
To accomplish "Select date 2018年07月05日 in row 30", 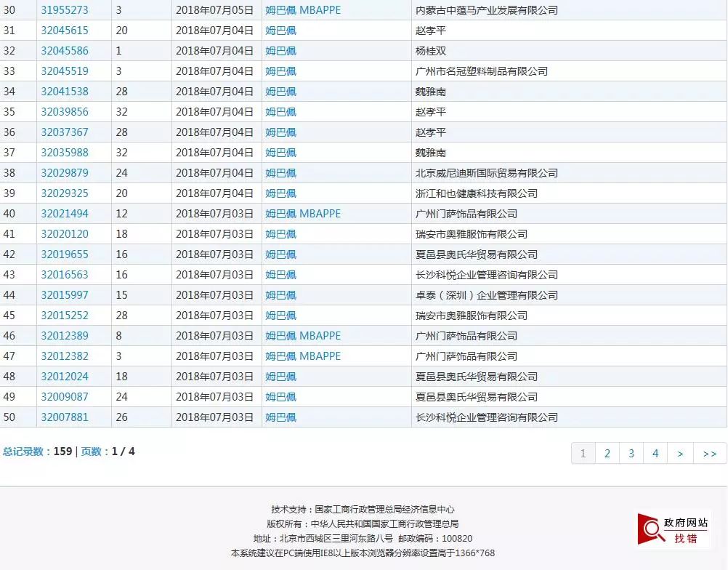I will tap(214, 10).
